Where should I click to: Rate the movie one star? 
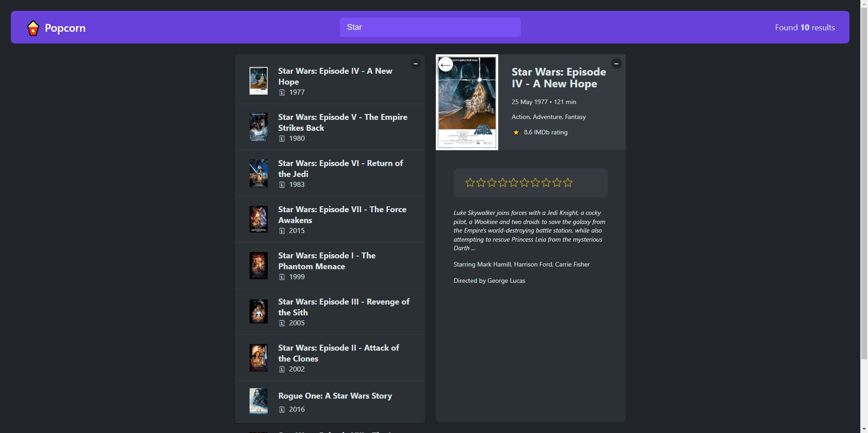(x=470, y=182)
